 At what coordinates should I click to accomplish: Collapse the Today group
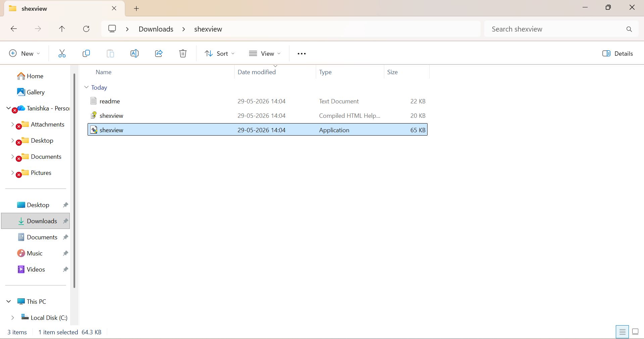point(86,87)
